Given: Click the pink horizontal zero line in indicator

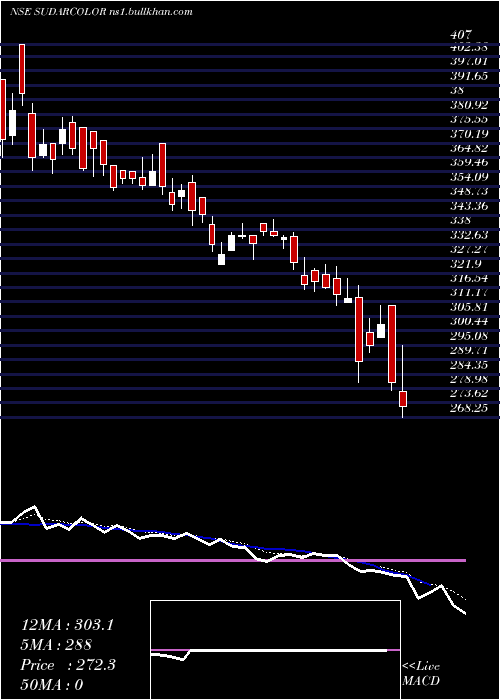Looking at the screenshot, I should [x=233, y=560].
